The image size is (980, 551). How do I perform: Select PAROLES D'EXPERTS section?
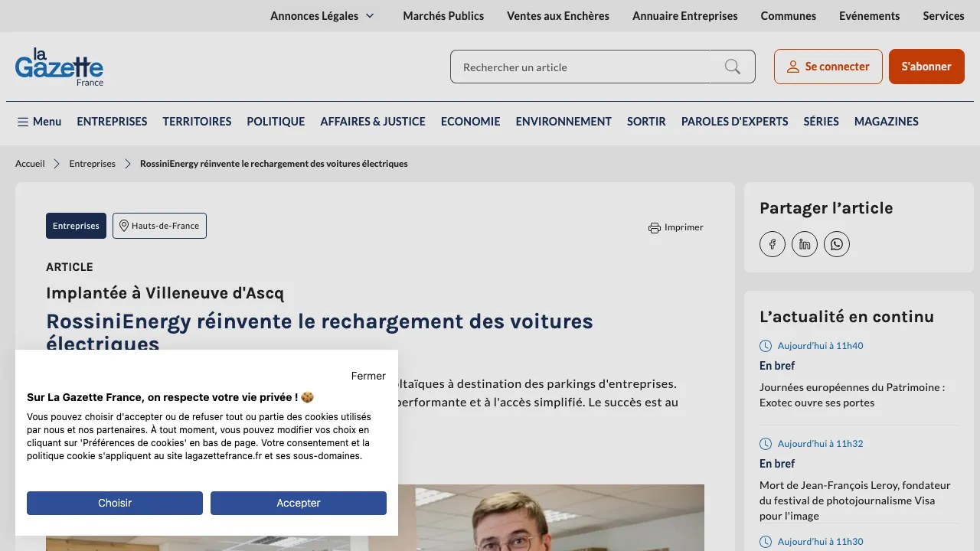[x=735, y=122]
